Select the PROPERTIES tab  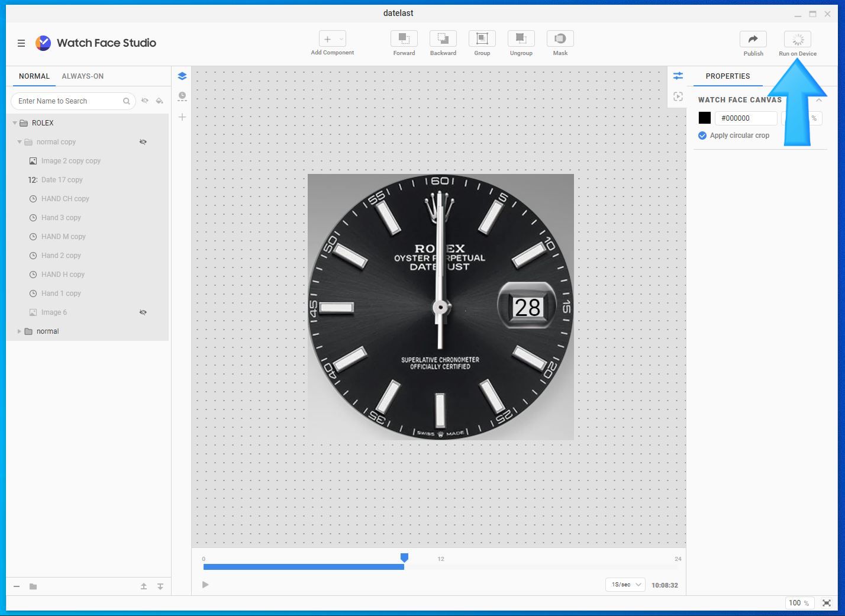pyautogui.click(x=728, y=76)
